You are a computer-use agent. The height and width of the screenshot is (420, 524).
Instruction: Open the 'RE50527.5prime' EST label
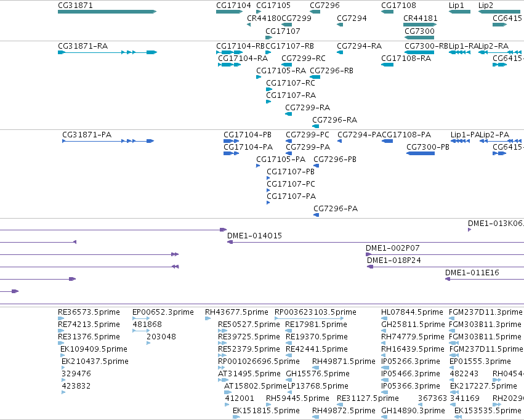click(x=249, y=325)
